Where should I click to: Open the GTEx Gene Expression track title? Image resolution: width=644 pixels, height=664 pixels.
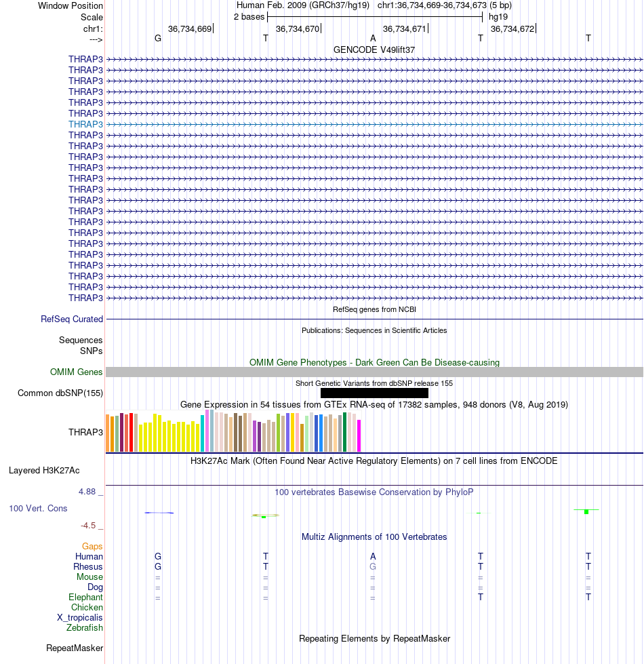(374, 404)
